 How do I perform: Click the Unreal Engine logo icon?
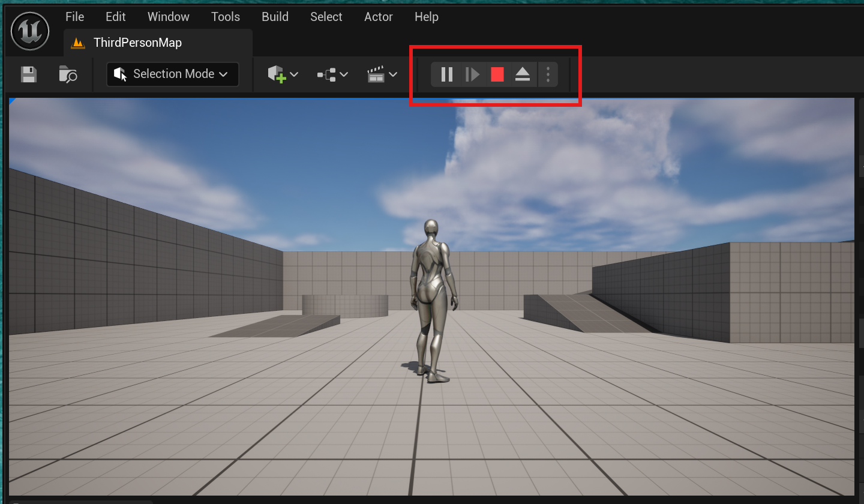[30, 32]
